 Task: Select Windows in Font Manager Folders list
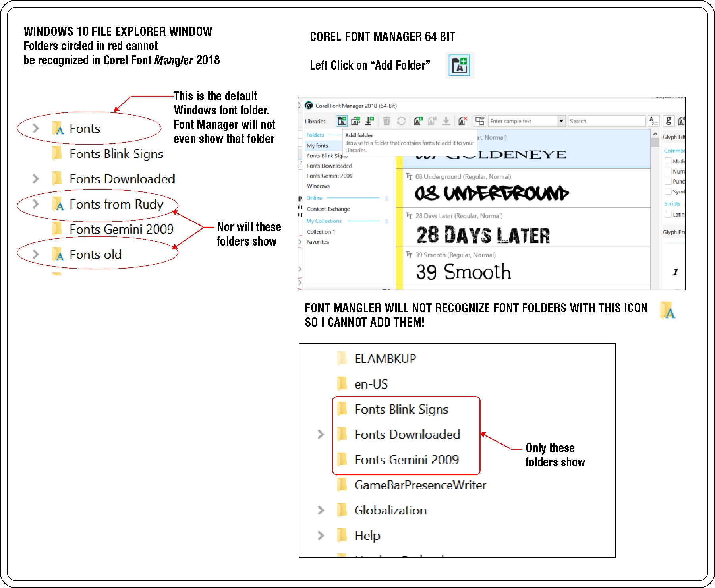click(318, 186)
